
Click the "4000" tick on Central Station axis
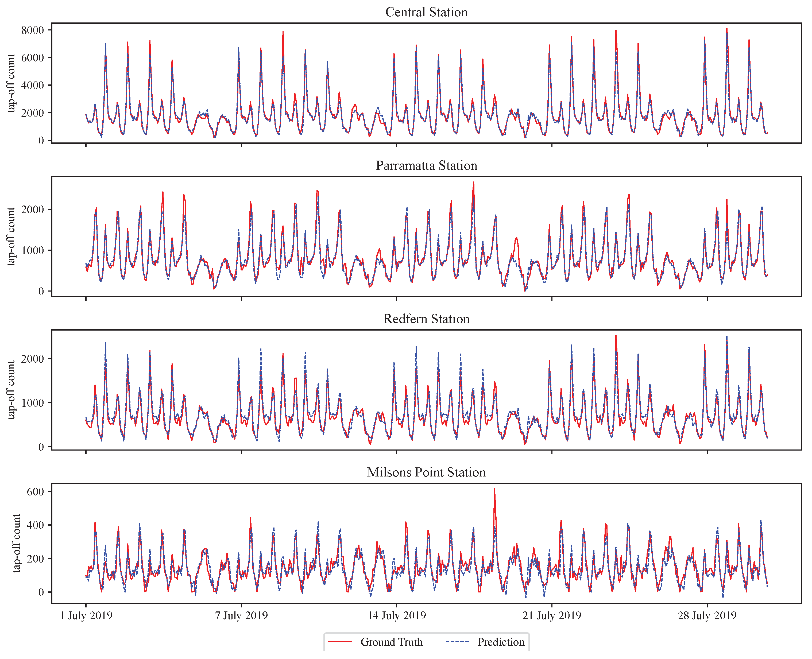pos(33,86)
